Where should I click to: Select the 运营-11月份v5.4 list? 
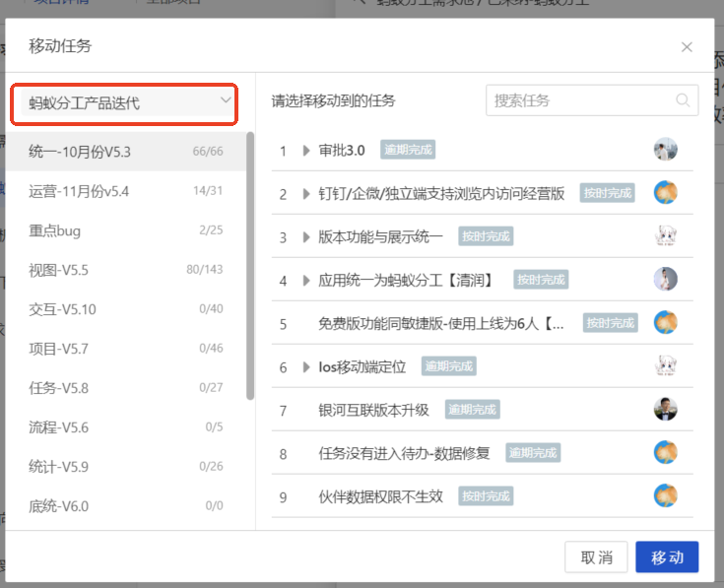point(126,191)
